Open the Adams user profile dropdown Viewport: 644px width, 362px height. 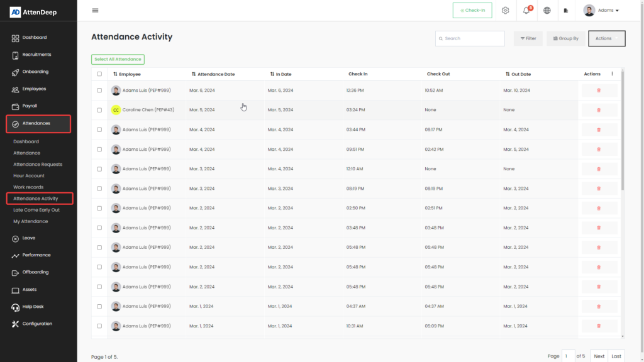tap(601, 11)
